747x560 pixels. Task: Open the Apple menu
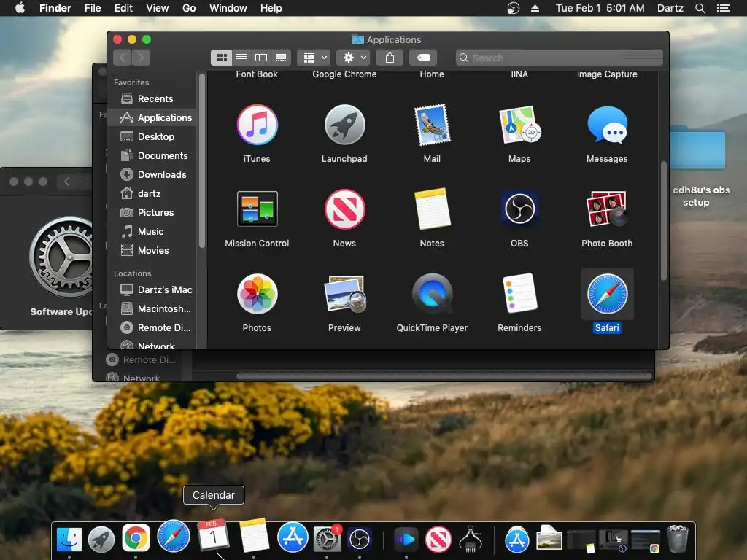20,8
